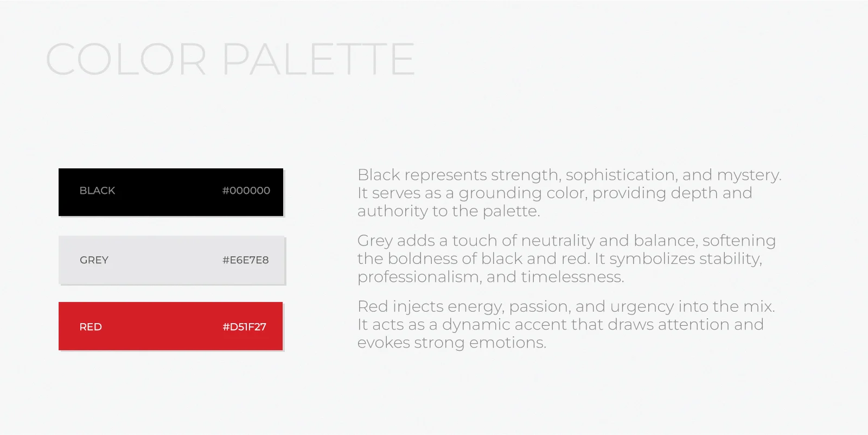Click the BLACK label text

tap(97, 191)
